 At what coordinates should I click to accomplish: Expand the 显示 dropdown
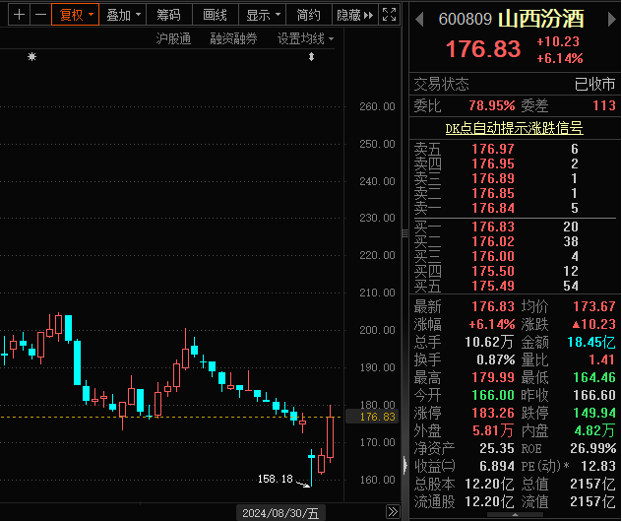click(262, 15)
